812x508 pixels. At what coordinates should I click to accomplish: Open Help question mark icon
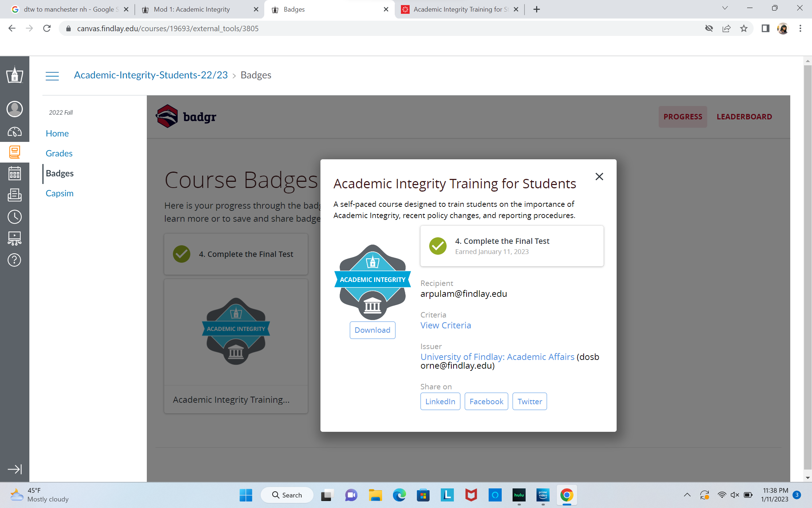point(14,260)
